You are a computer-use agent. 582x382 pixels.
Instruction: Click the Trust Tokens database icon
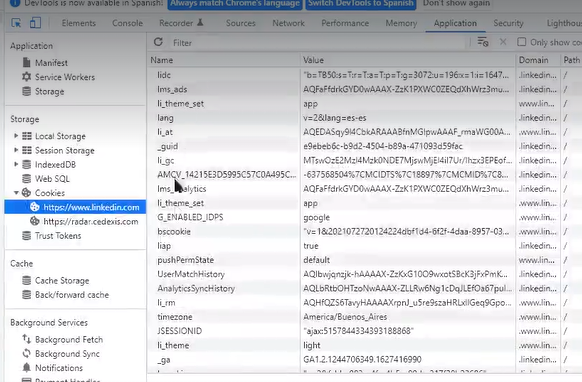[x=26, y=235]
